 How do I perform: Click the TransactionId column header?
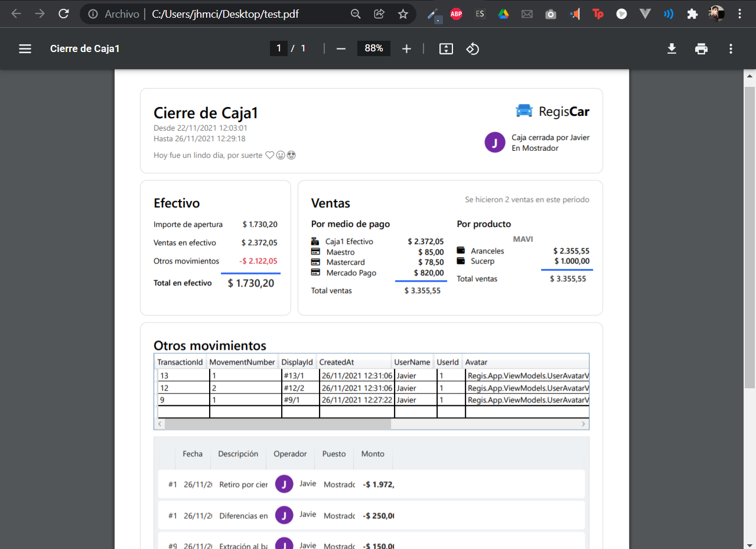180,362
